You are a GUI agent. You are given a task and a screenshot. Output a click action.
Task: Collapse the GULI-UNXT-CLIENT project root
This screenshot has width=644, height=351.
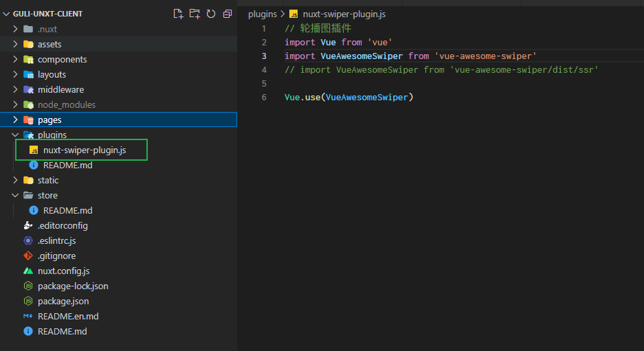point(7,14)
